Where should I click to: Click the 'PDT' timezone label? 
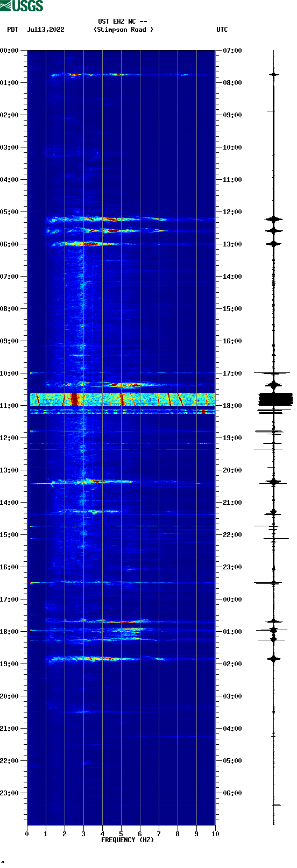click(13, 30)
